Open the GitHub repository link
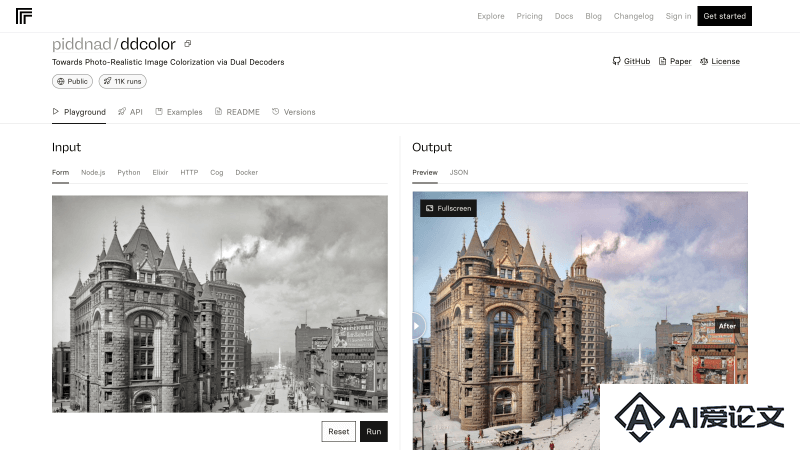800x450 pixels. coord(631,61)
